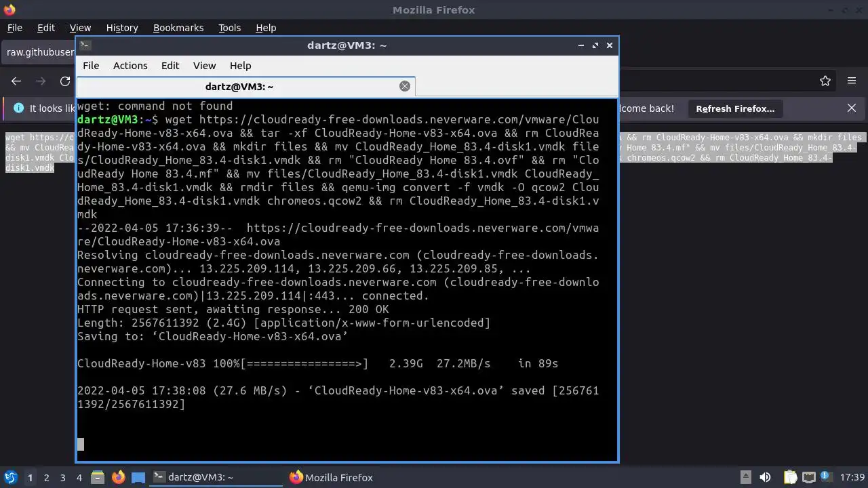Close the dartz@VM3 terminal tab

405,86
